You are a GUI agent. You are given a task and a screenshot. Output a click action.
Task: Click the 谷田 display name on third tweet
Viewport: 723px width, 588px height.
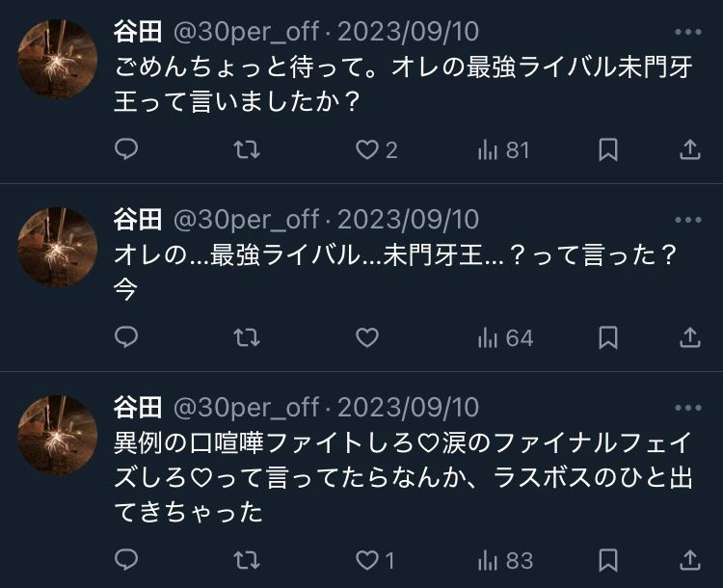pos(137,407)
